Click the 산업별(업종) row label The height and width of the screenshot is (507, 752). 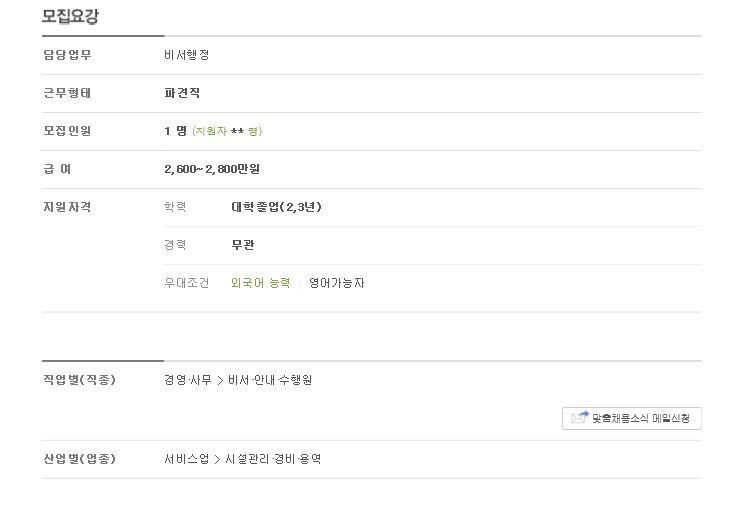tap(79, 459)
